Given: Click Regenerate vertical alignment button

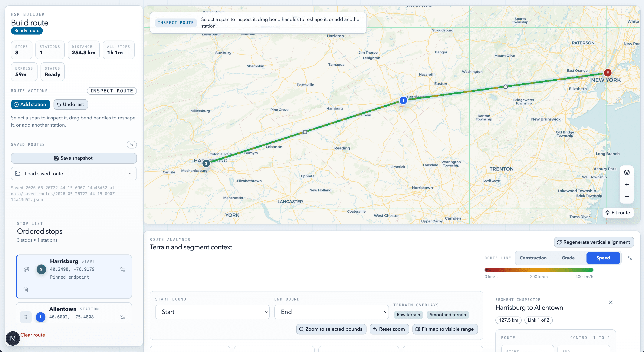Looking at the screenshot, I should (594, 242).
